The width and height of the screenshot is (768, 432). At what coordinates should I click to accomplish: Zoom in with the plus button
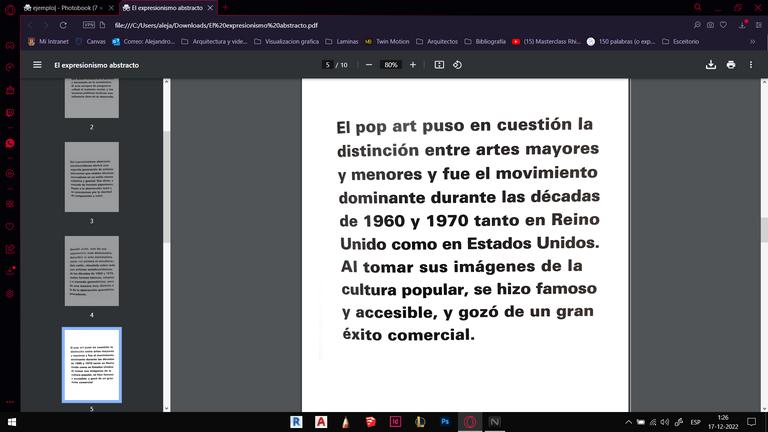coord(413,65)
